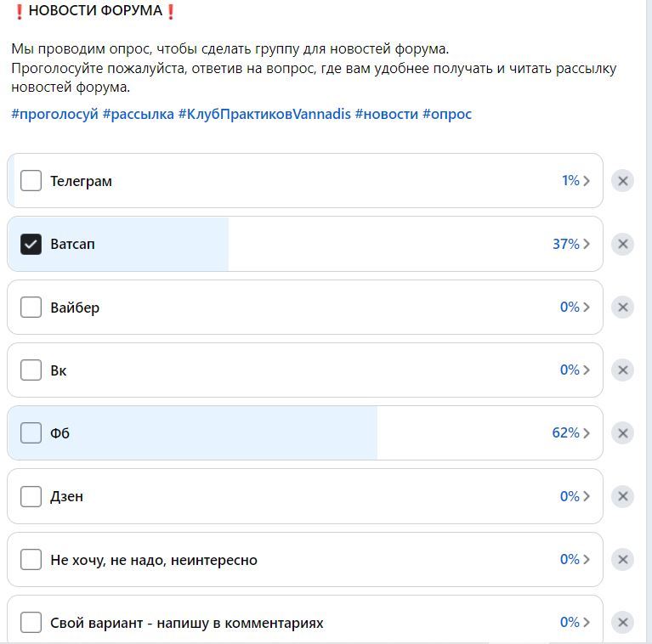Image resolution: width=652 pixels, height=644 pixels.
Task: Remove the Дзен poll option
Action: [x=622, y=496]
